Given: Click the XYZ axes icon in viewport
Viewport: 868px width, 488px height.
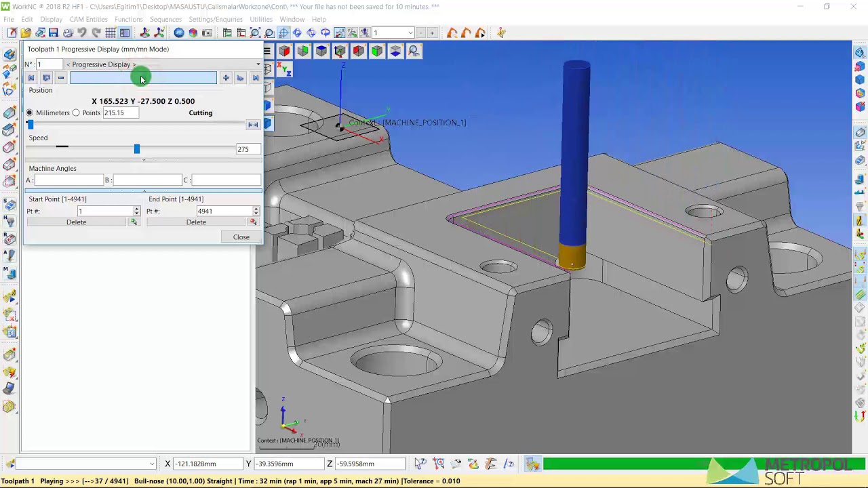Looking at the screenshot, I should click(284, 69).
